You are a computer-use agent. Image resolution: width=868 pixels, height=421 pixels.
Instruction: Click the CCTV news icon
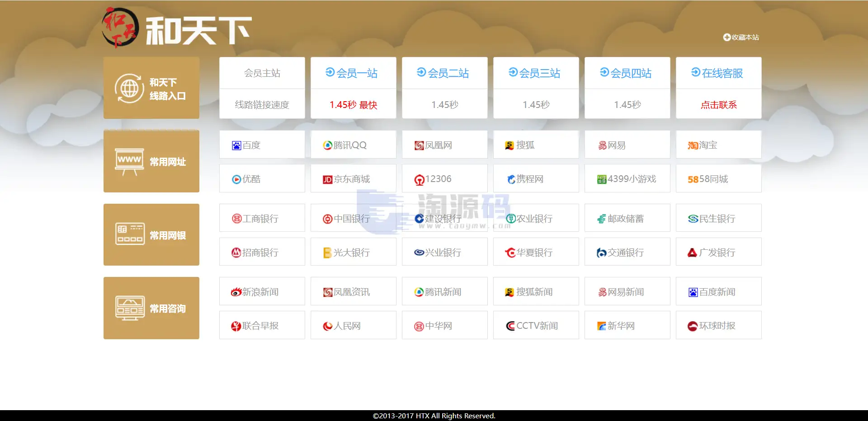(x=510, y=326)
